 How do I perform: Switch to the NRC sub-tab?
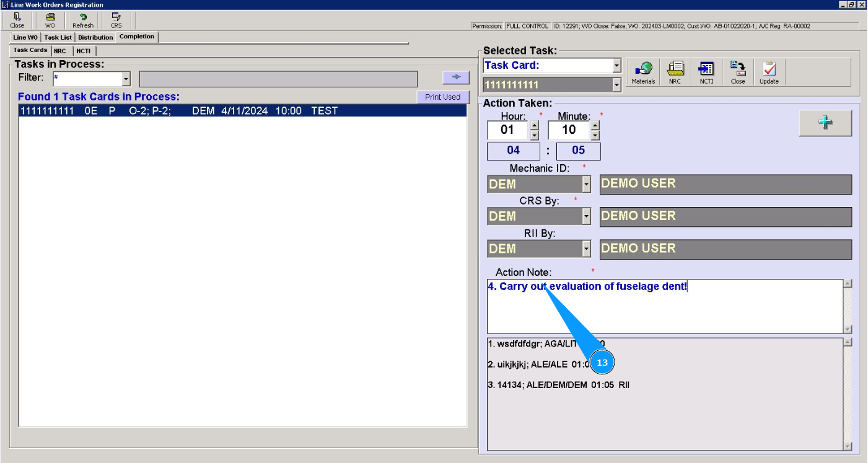coord(60,51)
